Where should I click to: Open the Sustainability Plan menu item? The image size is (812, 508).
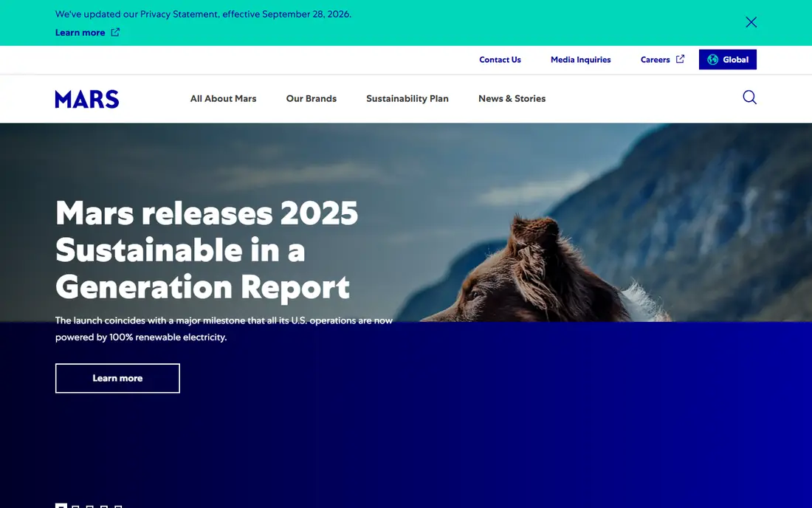407,98
